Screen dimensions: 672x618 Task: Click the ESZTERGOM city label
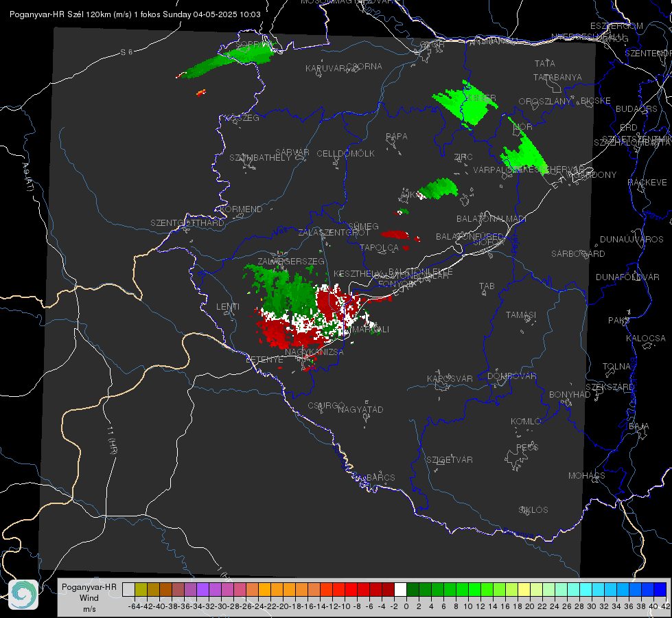(x=616, y=26)
